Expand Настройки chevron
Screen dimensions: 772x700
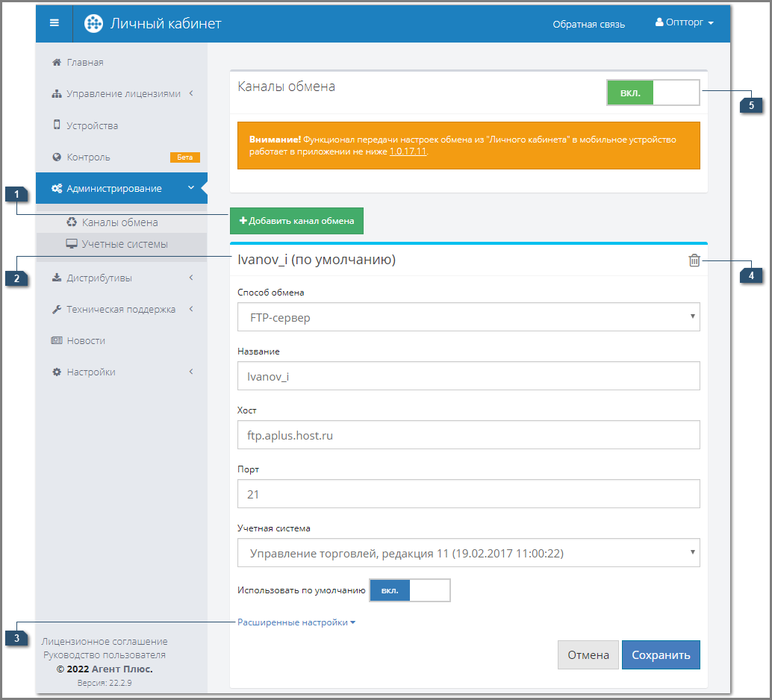coord(191,372)
